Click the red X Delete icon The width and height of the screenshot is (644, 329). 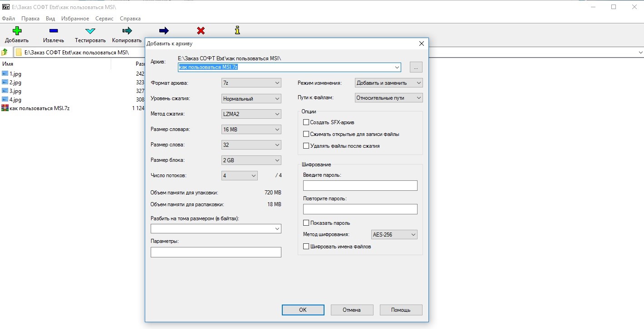(201, 31)
